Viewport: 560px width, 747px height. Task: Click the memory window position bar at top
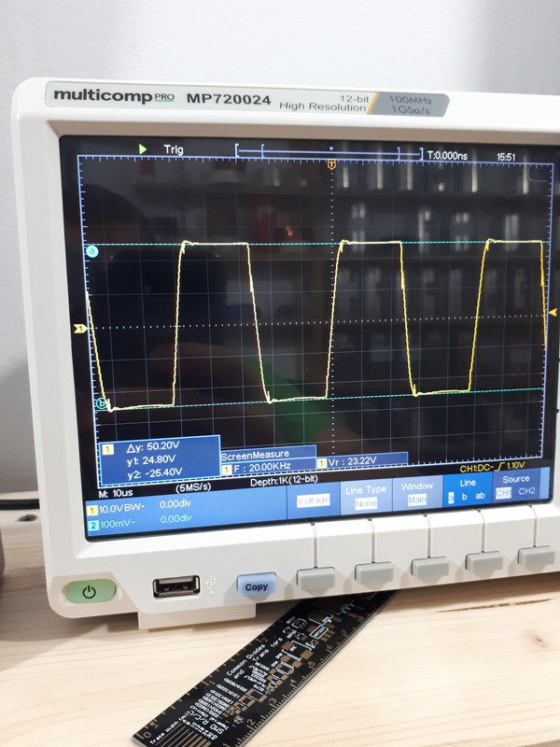click(329, 152)
